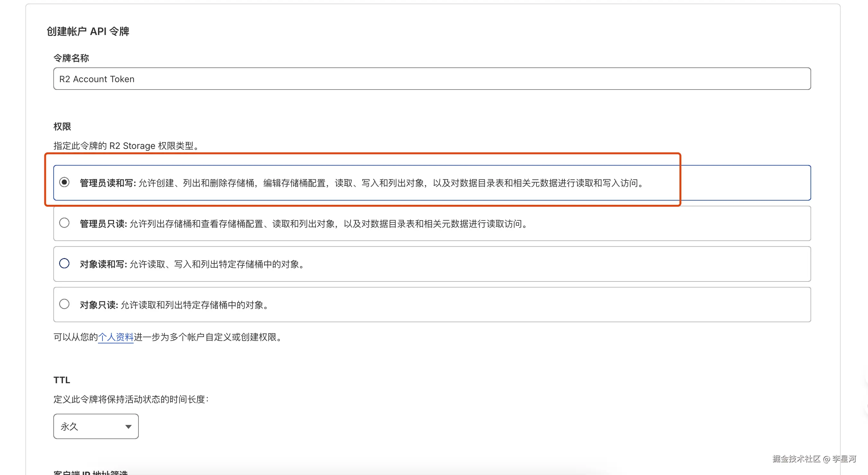Open the 个人资料 link
Image resolution: width=868 pixels, height=475 pixels.
(116, 337)
